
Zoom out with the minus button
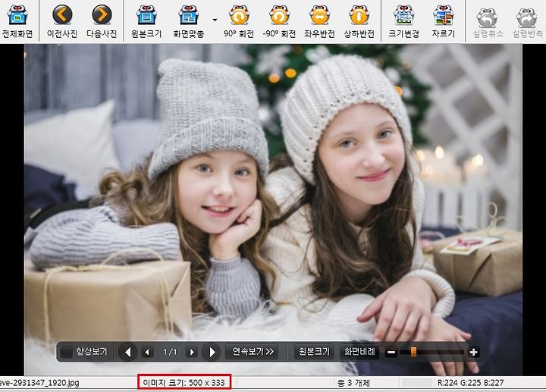coord(391,353)
